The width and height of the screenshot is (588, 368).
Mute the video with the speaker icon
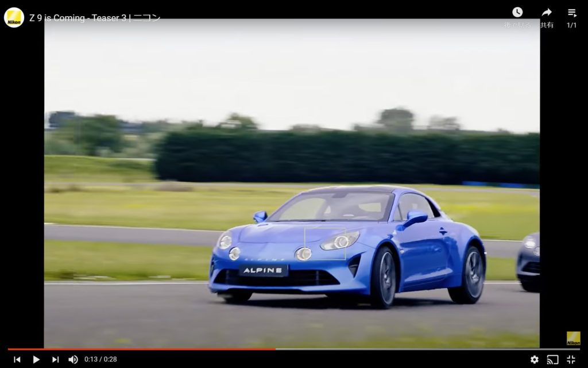(x=73, y=359)
